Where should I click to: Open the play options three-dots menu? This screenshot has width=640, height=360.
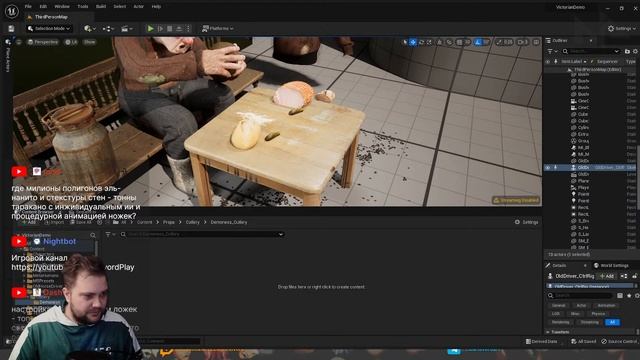tap(188, 29)
